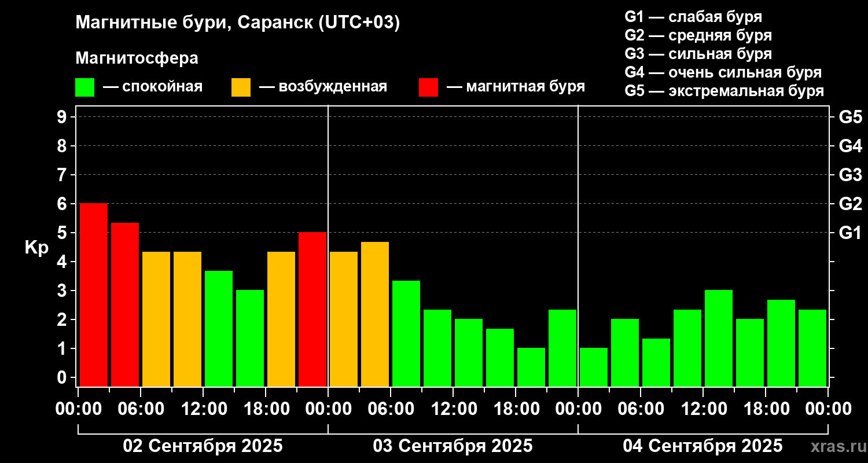Click the G1 right-axis label beside Kp 5
Screen dimensions: 868x463
[x=850, y=233]
